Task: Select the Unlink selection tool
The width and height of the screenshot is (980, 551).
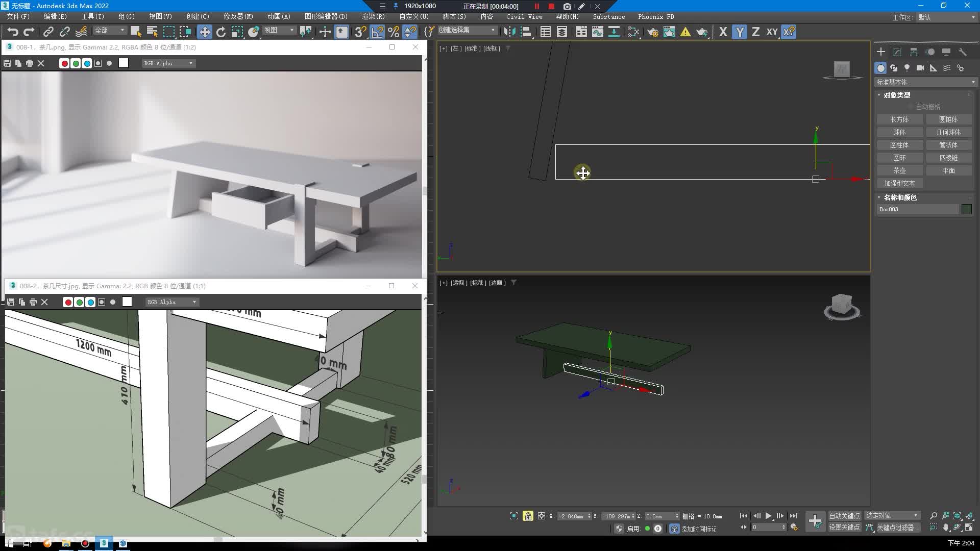Action: [x=64, y=32]
